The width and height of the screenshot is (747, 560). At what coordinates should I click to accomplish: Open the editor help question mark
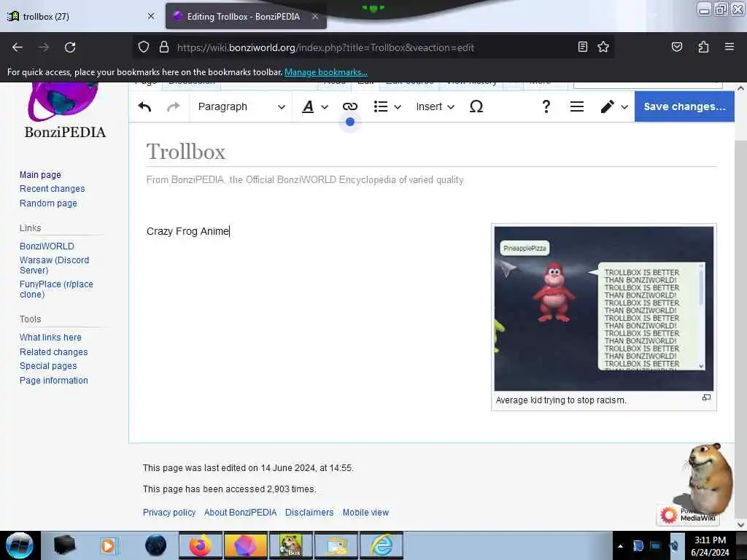click(x=546, y=106)
